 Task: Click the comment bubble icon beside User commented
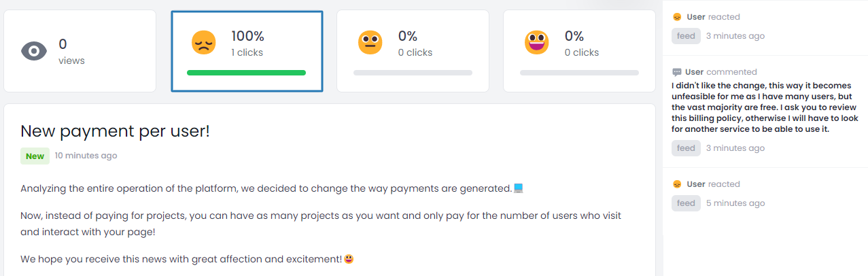click(x=676, y=72)
